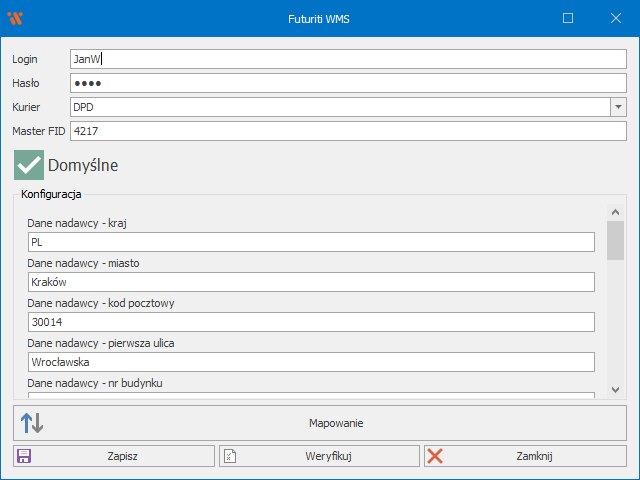Maximize the Futuriti WMS window
640x480 pixels.
568,18
